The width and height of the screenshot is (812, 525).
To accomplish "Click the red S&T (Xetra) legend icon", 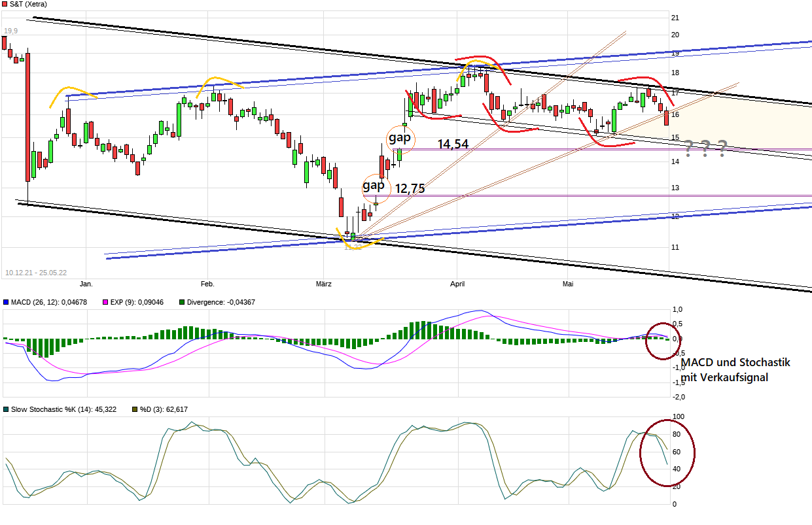I will [5, 5].
